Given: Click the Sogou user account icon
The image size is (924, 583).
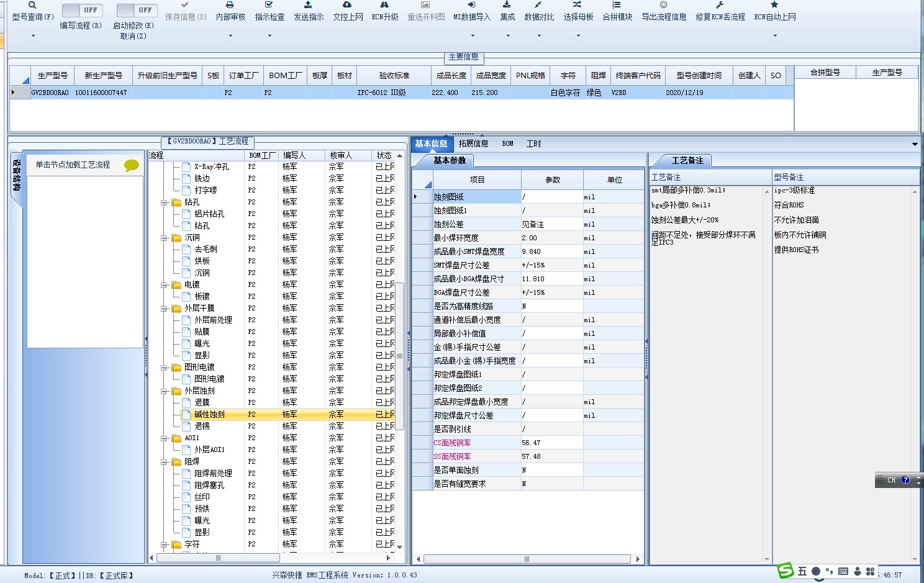Looking at the screenshot, I should click(858, 571).
